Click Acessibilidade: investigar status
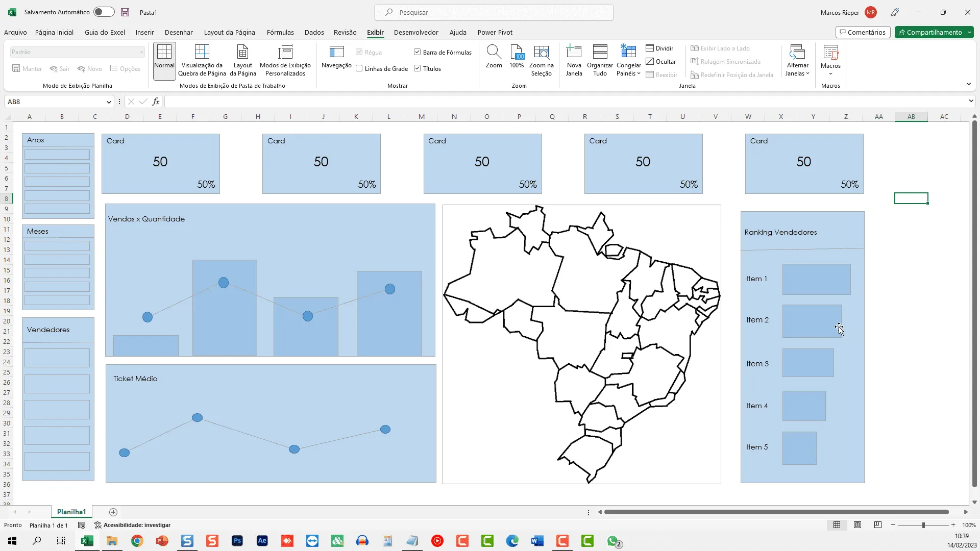 click(132, 525)
